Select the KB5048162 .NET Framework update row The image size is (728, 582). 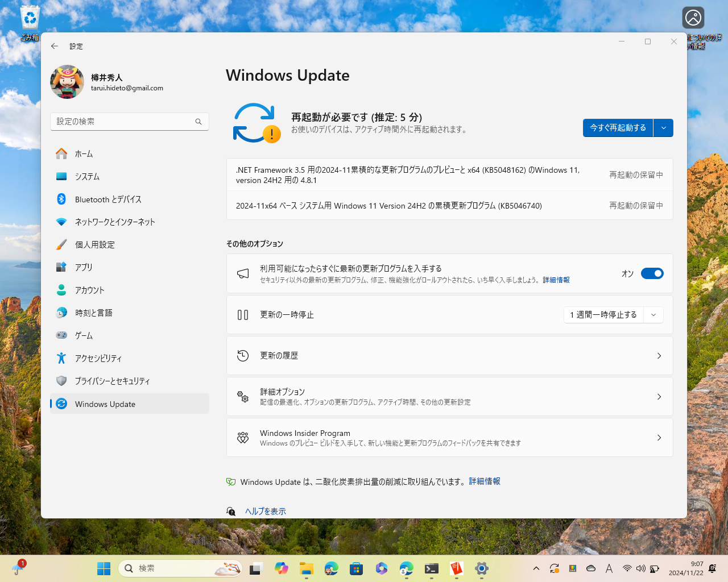(450, 175)
